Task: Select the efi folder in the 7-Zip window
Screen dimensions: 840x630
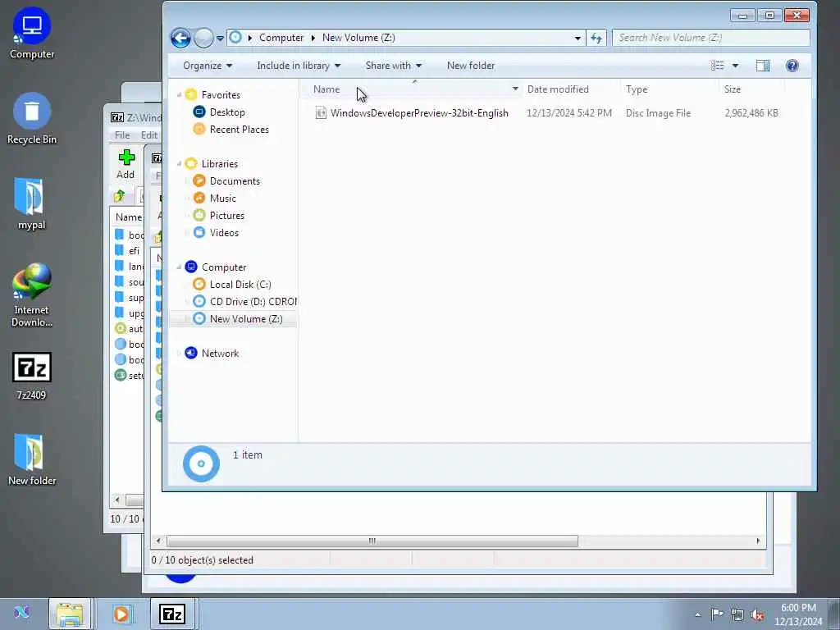Action: 134,251
